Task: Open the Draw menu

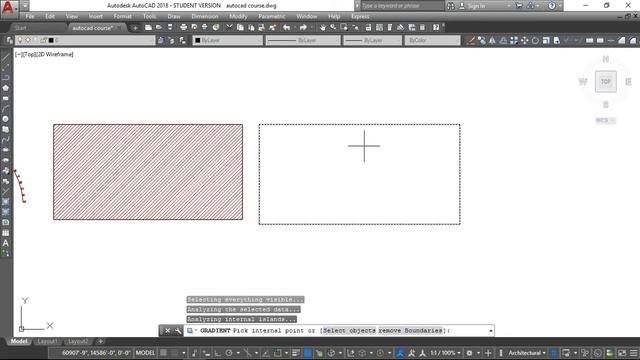Action: pyautogui.click(x=174, y=16)
